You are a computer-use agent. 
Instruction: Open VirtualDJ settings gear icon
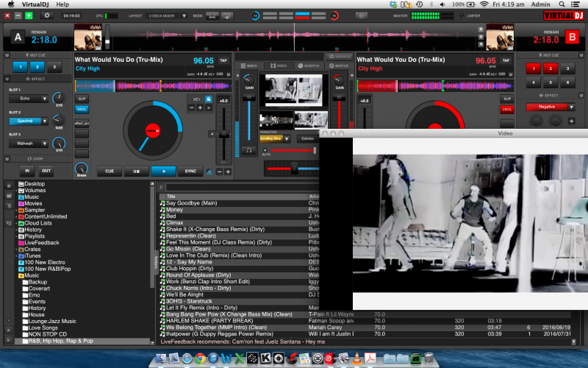[x=47, y=15]
